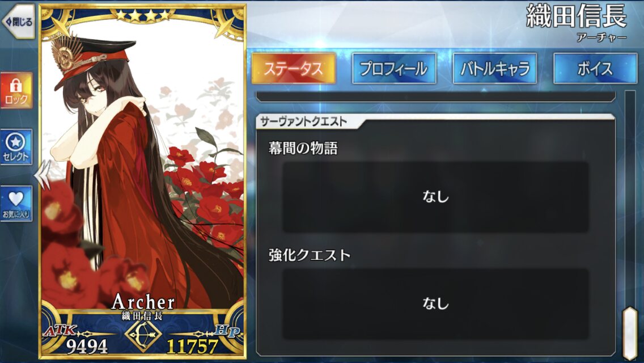The width and height of the screenshot is (644, 363).
Task: Click the サーヴァントクエスト section header
Action: [x=303, y=121]
